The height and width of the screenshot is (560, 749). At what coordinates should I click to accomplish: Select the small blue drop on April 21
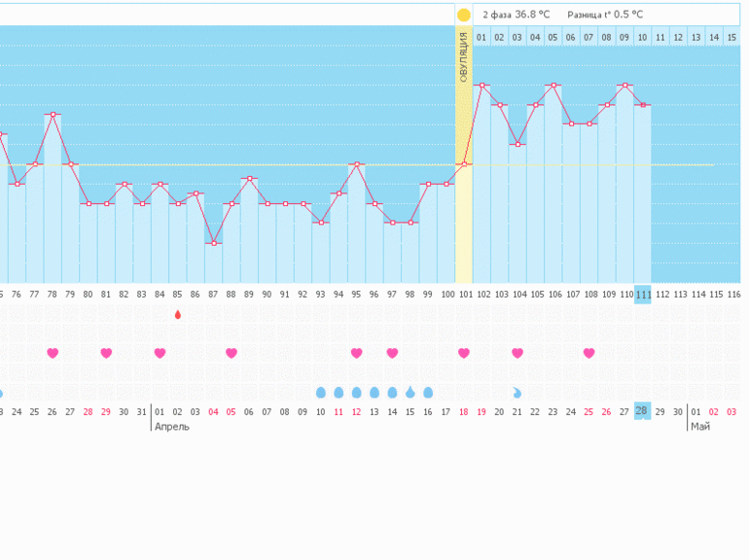tap(517, 392)
